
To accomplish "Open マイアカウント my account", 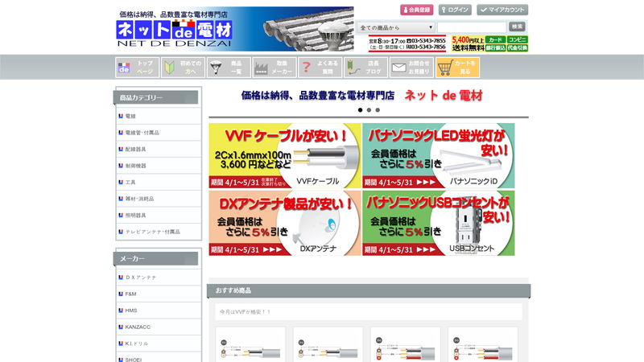I will click(502, 10).
